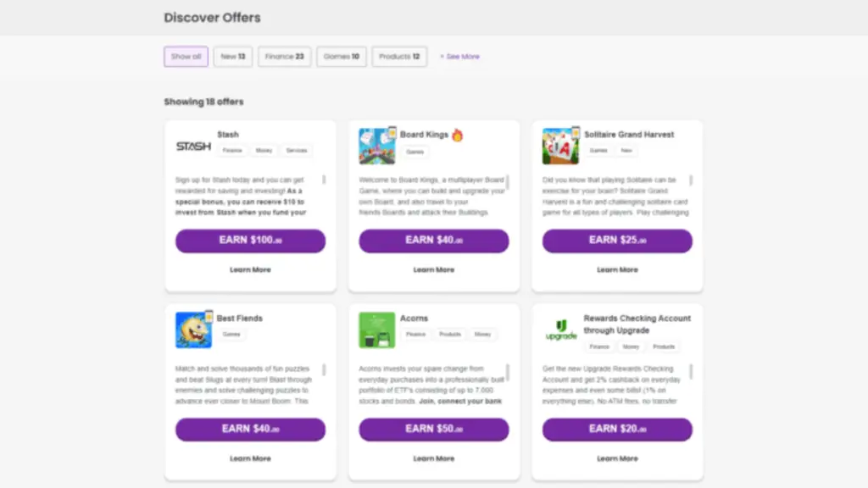Click the 'Welcome to Board Kings' description
The height and width of the screenshot is (488, 868).
431,196
